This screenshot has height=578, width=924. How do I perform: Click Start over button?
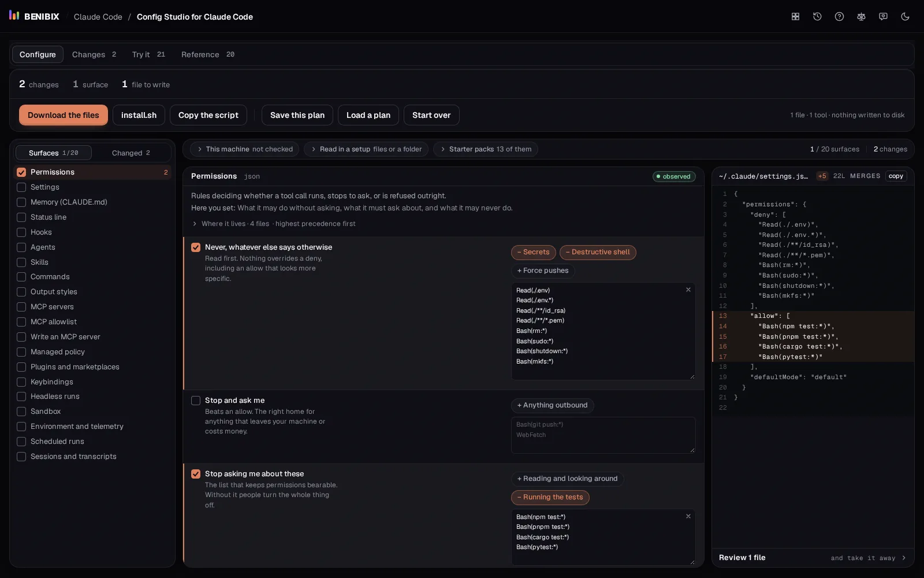pyautogui.click(x=431, y=115)
